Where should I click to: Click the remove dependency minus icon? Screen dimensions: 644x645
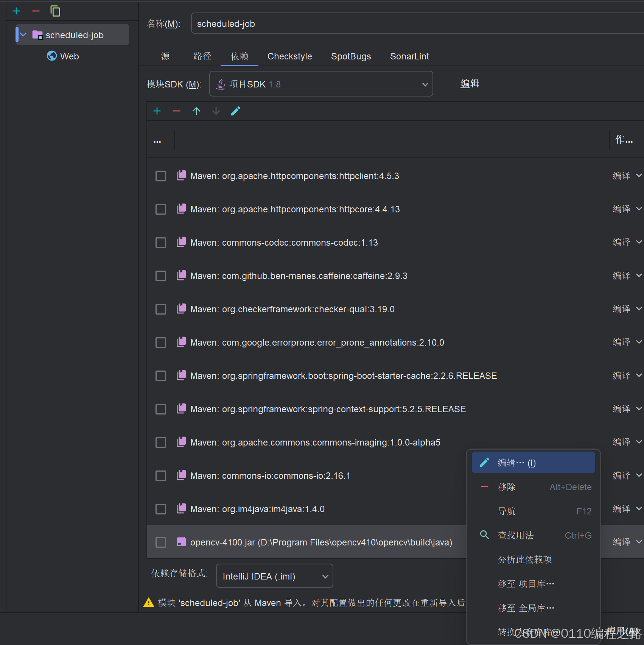(x=176, y=111)
